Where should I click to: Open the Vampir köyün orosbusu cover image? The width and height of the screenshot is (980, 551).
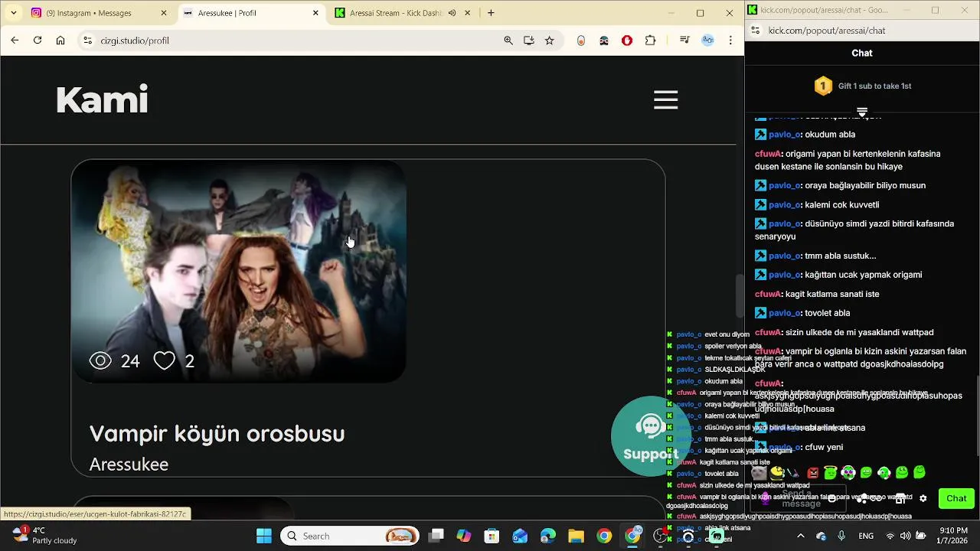click(239, 271)
